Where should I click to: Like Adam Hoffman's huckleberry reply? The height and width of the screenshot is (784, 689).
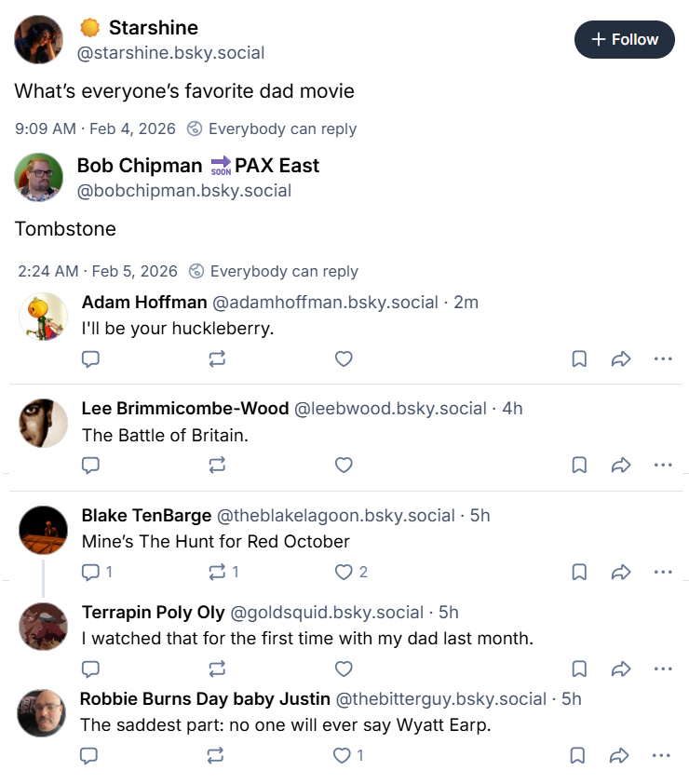[344, 358]
